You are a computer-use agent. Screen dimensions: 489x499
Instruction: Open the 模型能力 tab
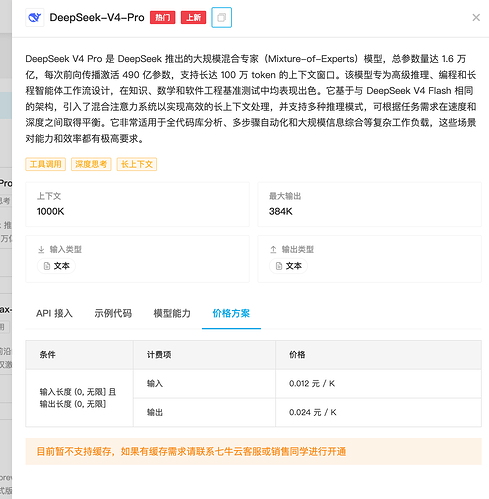tap(172, 313)
